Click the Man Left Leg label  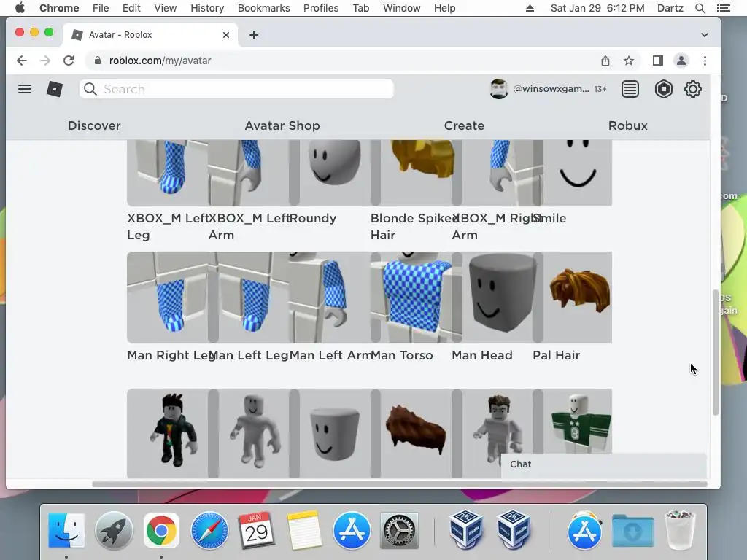[x=248, y=355]
